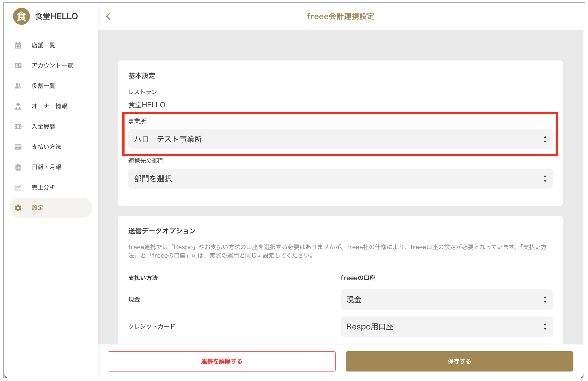This screenshot has width=588, height=381.
Task: Open the クレジットカード dropdown showing Respo用口座
Action: [447, 327]
